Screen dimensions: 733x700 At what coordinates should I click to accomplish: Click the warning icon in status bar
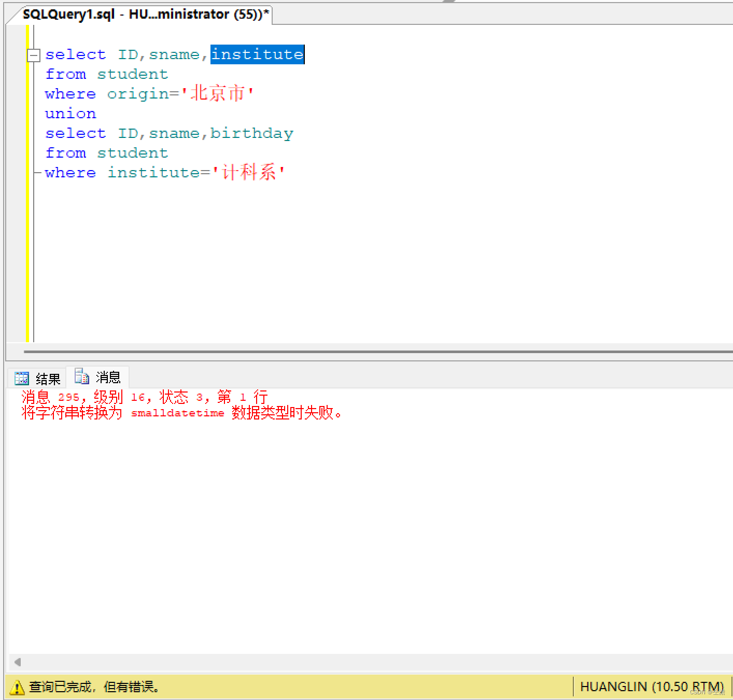17,687
